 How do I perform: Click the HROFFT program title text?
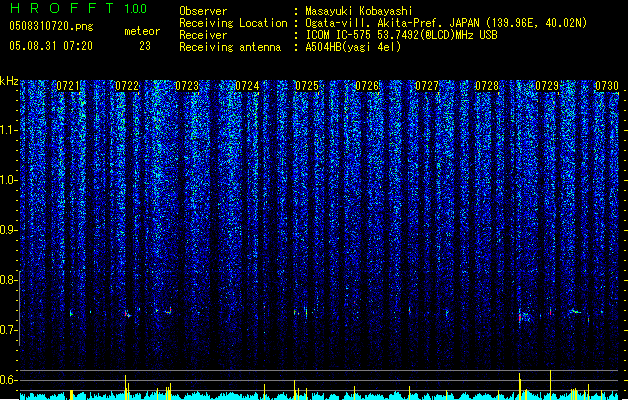point(62,8)
